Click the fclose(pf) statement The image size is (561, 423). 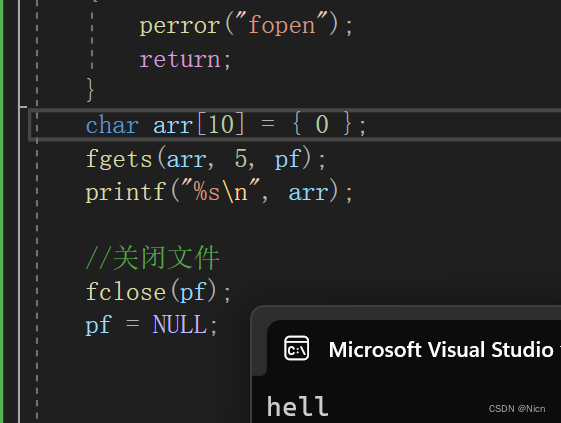tap(158, 291)
